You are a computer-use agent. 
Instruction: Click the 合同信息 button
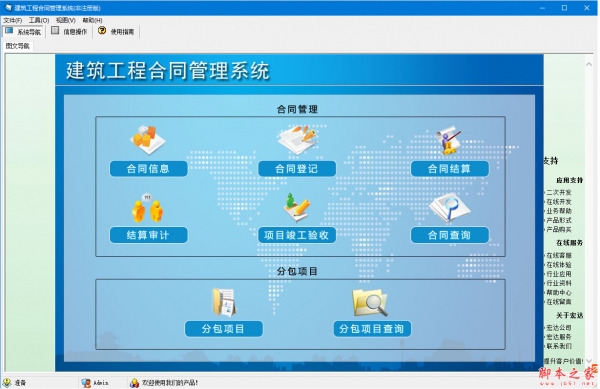click(x=148, y=169)
